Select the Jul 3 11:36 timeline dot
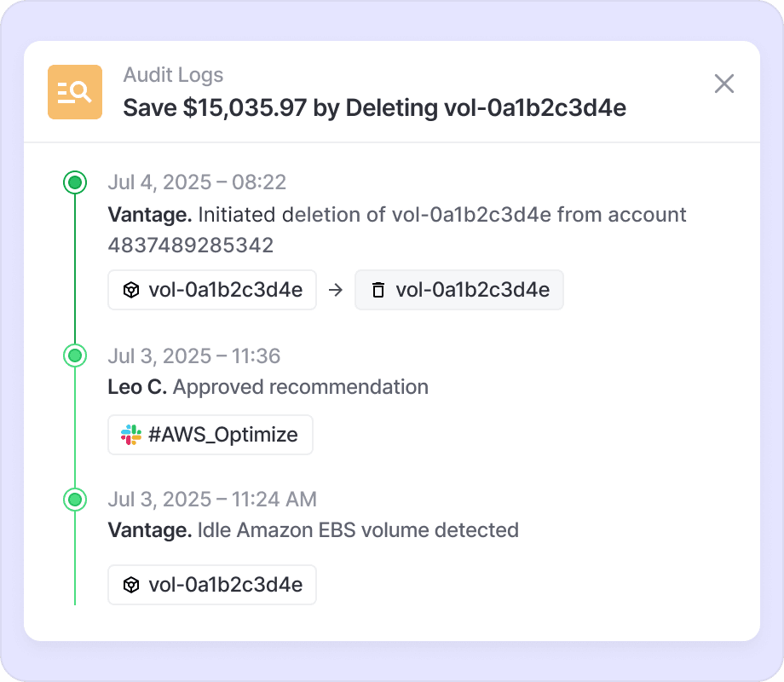 (75, 355)
